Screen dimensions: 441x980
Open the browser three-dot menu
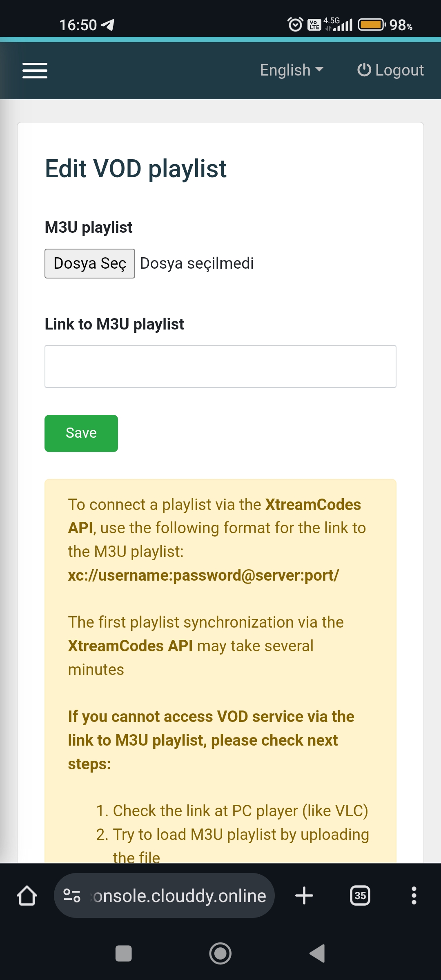tap(414, 896)
